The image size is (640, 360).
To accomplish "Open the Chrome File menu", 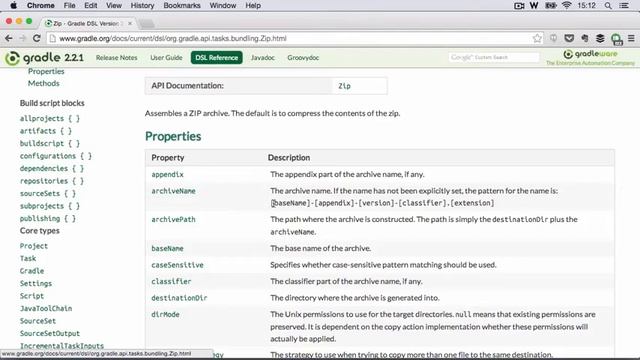I will (x=69, y=6).
